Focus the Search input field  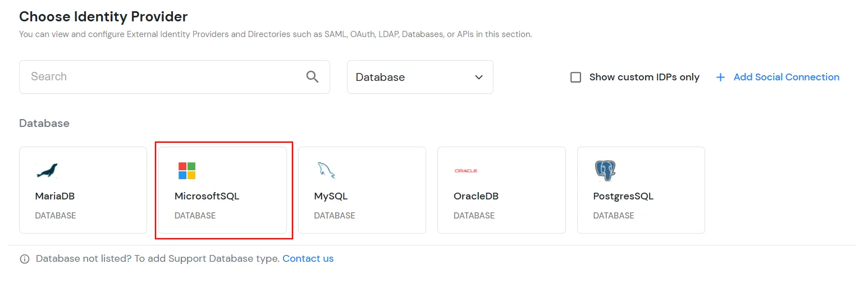coord(175,77)
